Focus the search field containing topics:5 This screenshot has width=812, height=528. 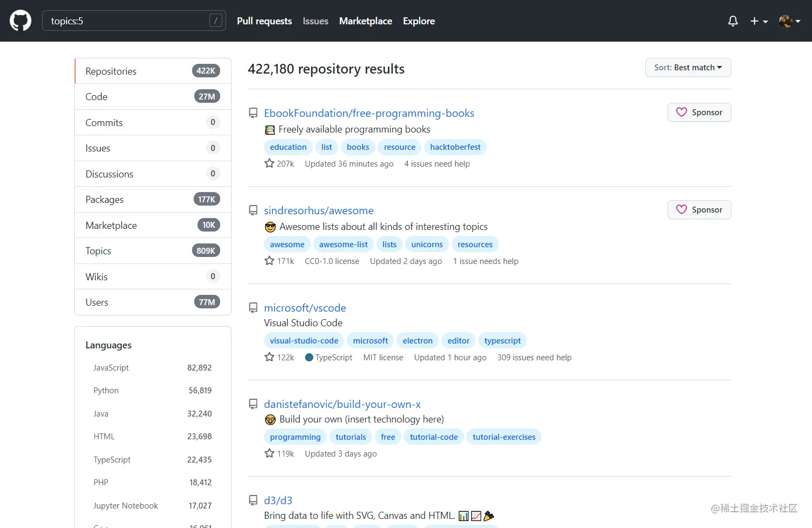134,21
